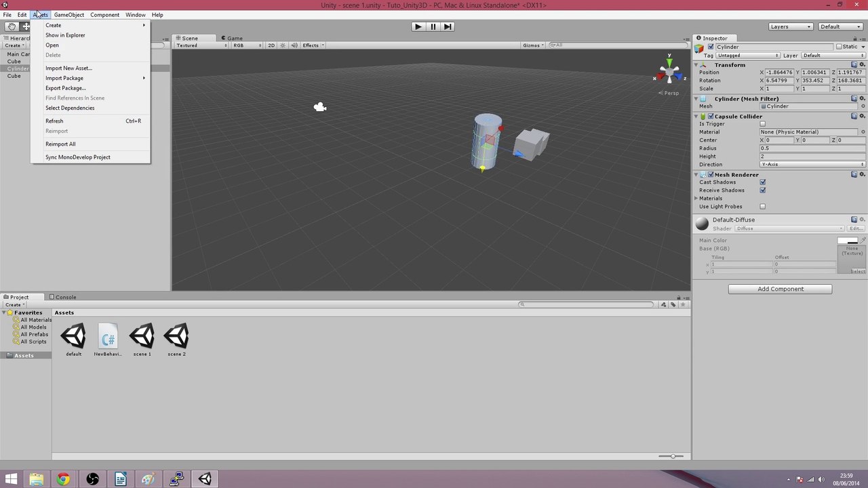Click the scene orientation axis gizmo

click(669, 70)
